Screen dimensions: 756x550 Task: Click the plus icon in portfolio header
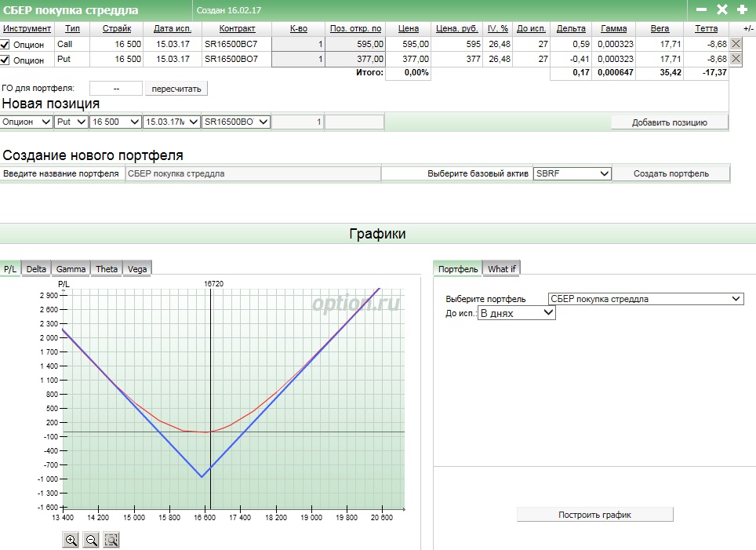[742, 9]
